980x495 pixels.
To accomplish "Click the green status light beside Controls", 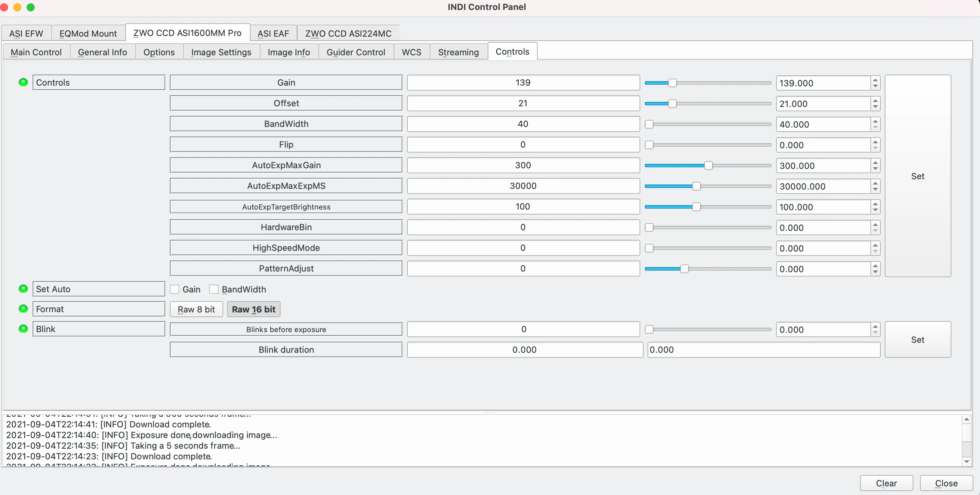I will click(x=23, y=82).
